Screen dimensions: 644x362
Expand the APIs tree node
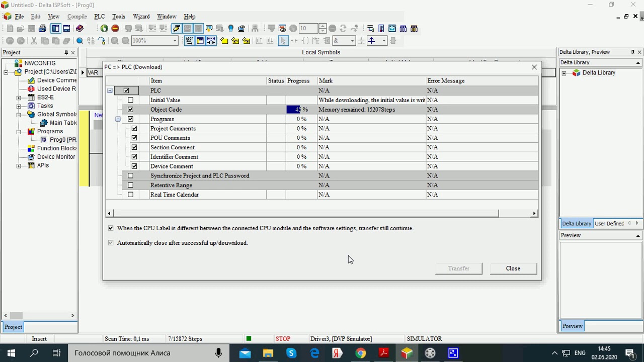[x=19, y=165]
